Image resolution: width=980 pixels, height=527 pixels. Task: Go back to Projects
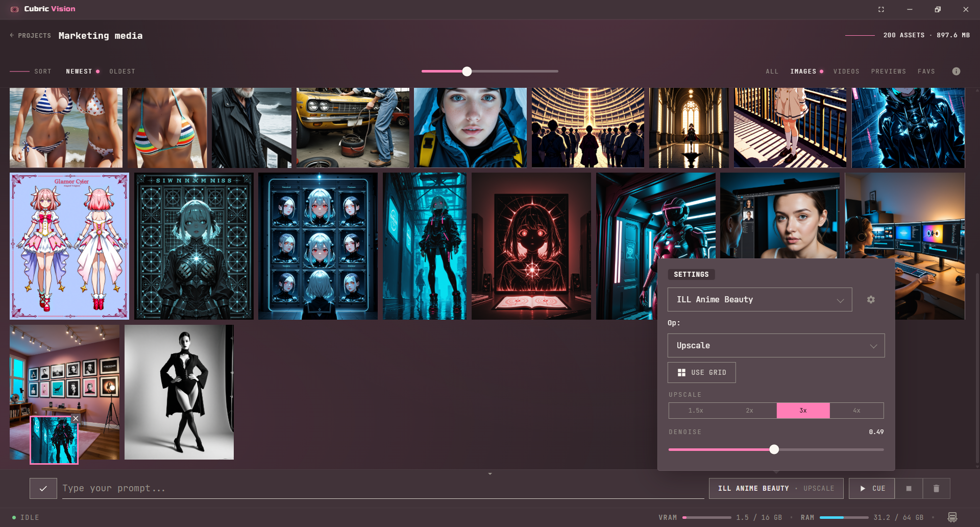[31, 36]
